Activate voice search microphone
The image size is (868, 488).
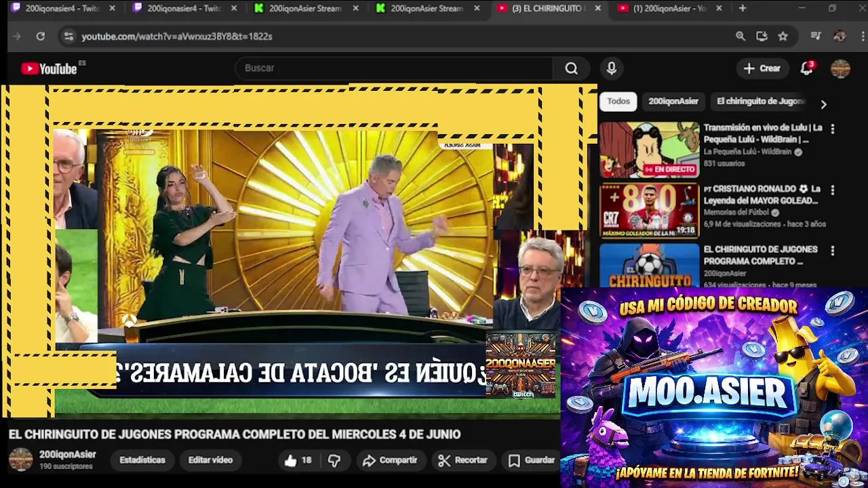tap(612, 68)
